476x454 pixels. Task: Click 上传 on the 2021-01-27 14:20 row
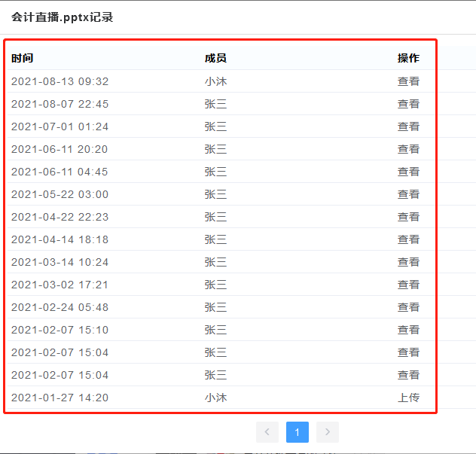[408, 398]
